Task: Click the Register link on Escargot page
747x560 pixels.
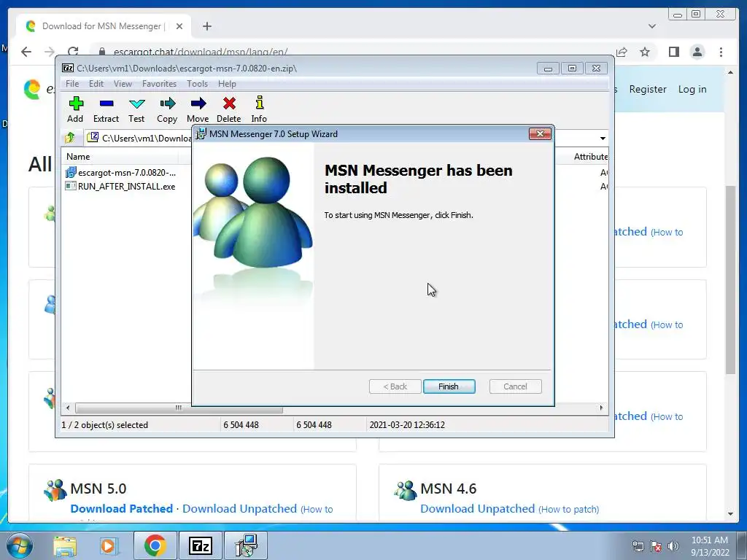Action: coord(648,89)
